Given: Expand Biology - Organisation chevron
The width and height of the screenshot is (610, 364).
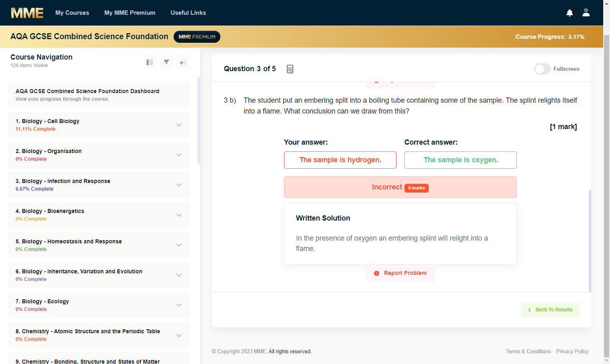Looking at the screenshot, I should [179, 155].
